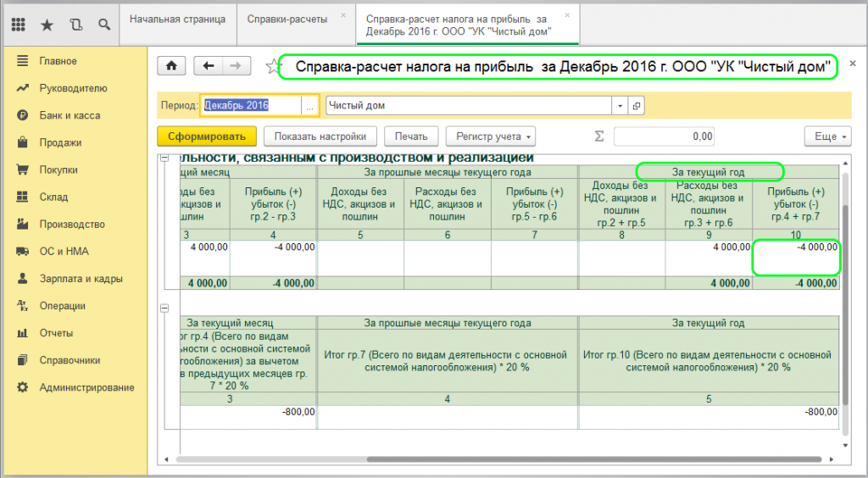Open organization with the Чистый дом open-form icon
This screenshot has width=868, height=478.
[x=637, y=106]
